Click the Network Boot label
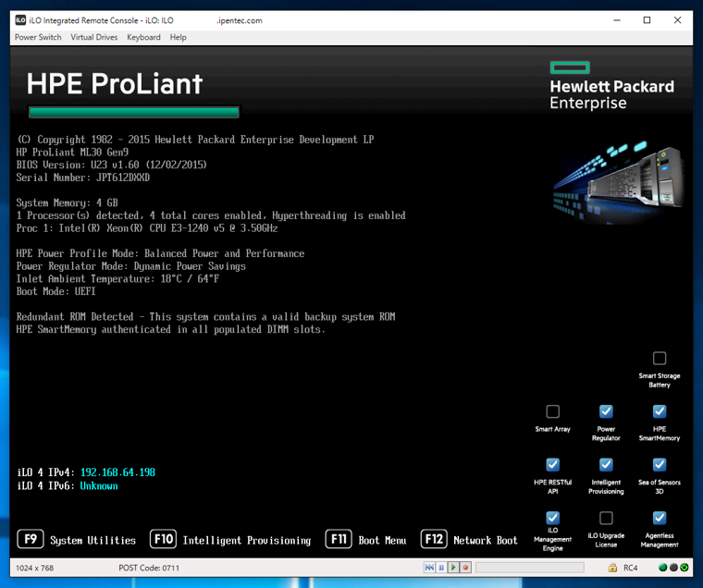This screenshot has height=588, width=703. [x=486, y=541]
